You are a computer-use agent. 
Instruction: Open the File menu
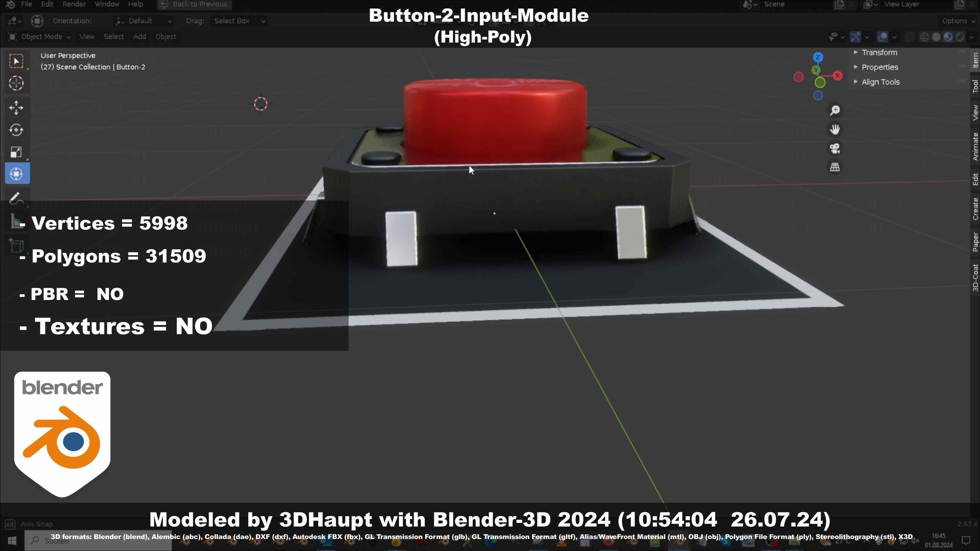coord(27,4)
